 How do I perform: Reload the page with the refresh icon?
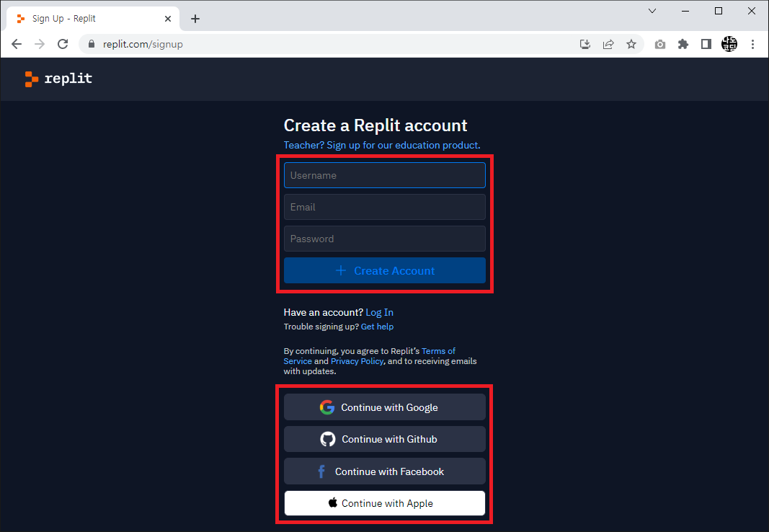[63, 44]
